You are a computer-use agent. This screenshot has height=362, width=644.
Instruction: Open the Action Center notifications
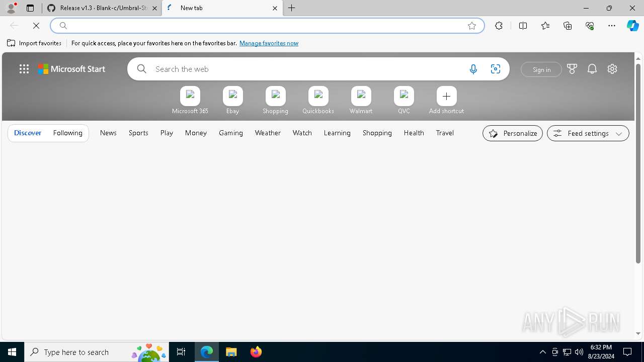pos(627,352)
